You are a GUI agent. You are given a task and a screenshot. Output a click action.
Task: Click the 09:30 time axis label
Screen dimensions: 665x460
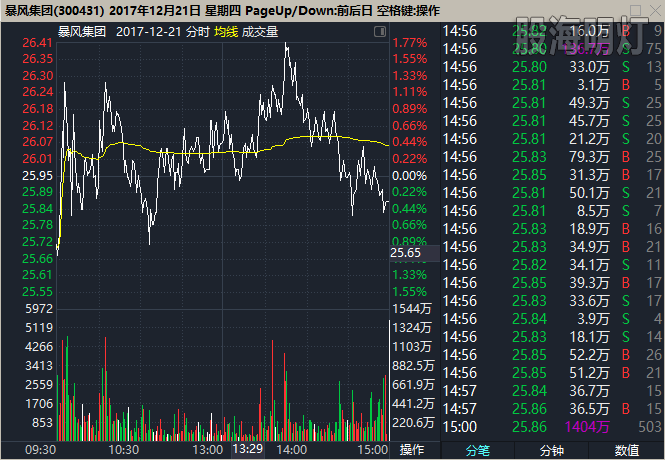(40, 450)
